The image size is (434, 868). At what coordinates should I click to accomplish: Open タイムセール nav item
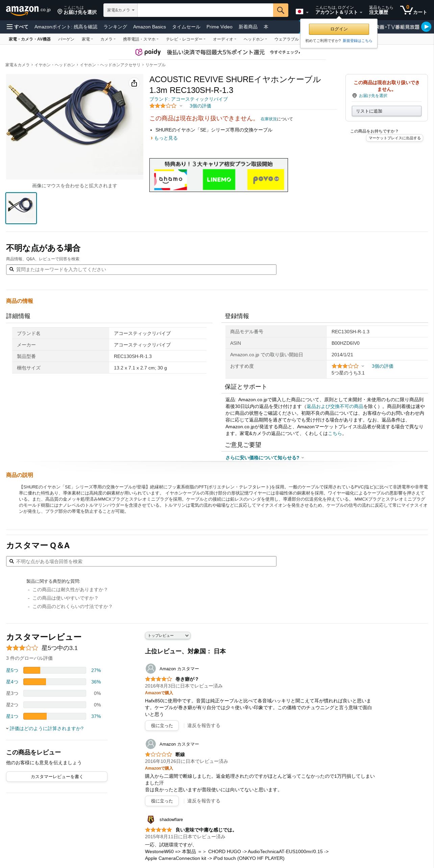(x=186, y=27)
